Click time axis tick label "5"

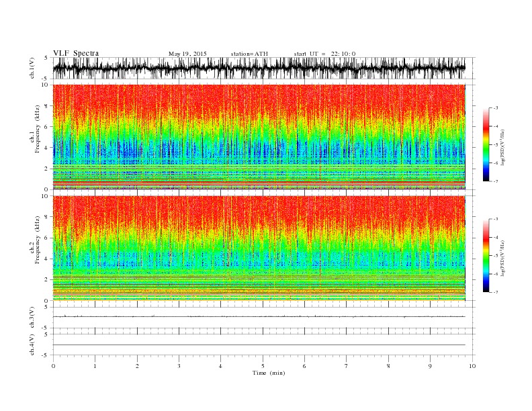(x=263, y=366)
